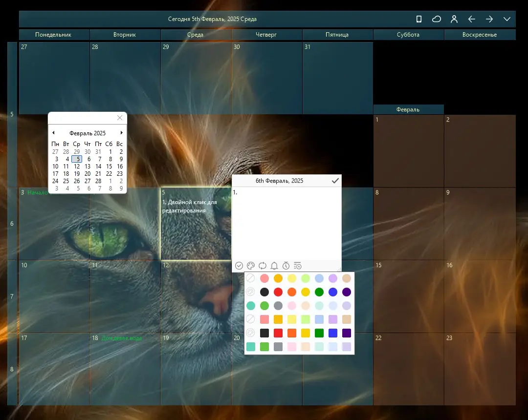Close the mini calendar popup
This screenshot has width=528, height=420.
tap(120, 118)
